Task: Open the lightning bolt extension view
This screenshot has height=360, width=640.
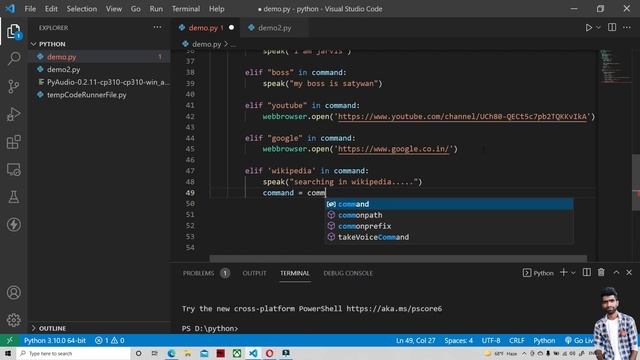Action: (x=13, y=224)
